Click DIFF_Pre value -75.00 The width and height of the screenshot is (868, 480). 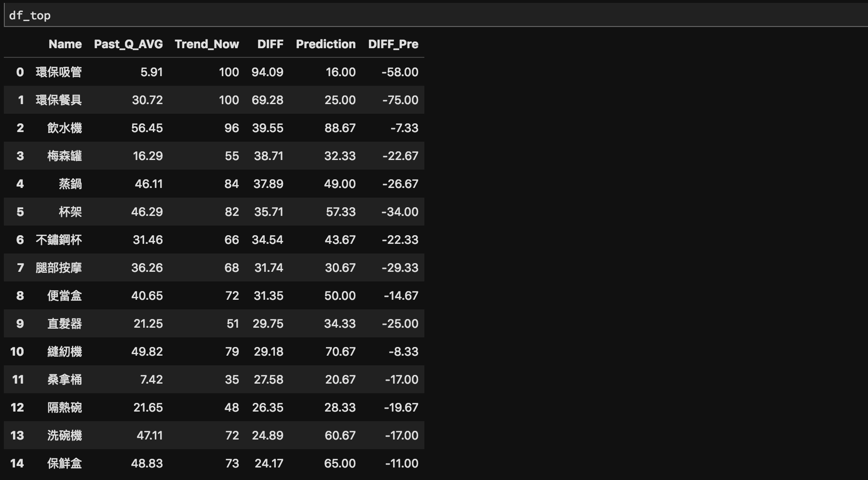point(400,100)
